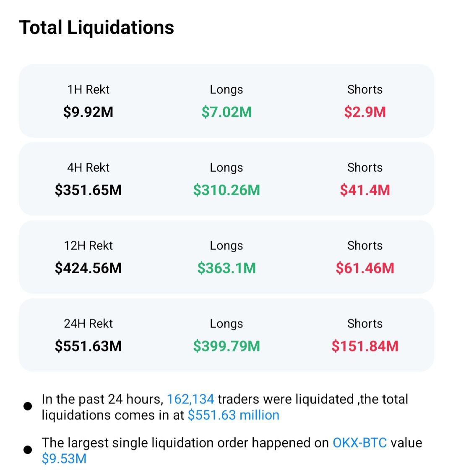453x476 pixels.
Task: Click the $2.9M shorts value
Action: point(365,112)
